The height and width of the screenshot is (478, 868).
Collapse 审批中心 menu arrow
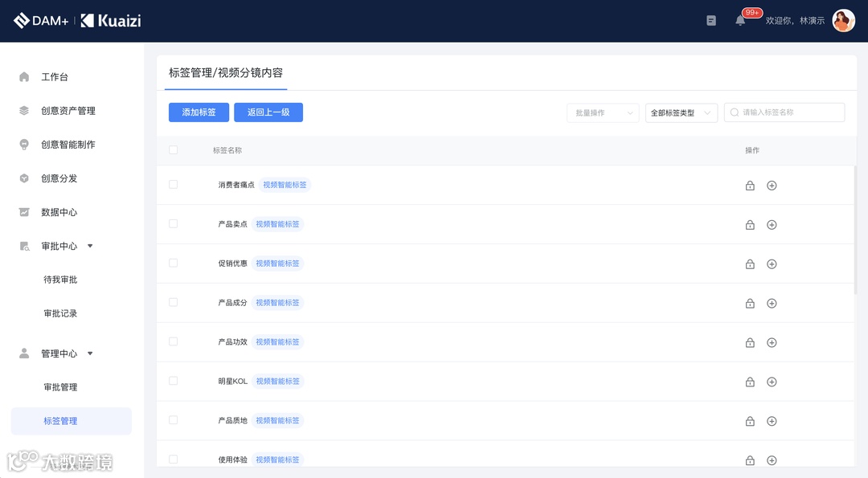(x=90, y=246)
